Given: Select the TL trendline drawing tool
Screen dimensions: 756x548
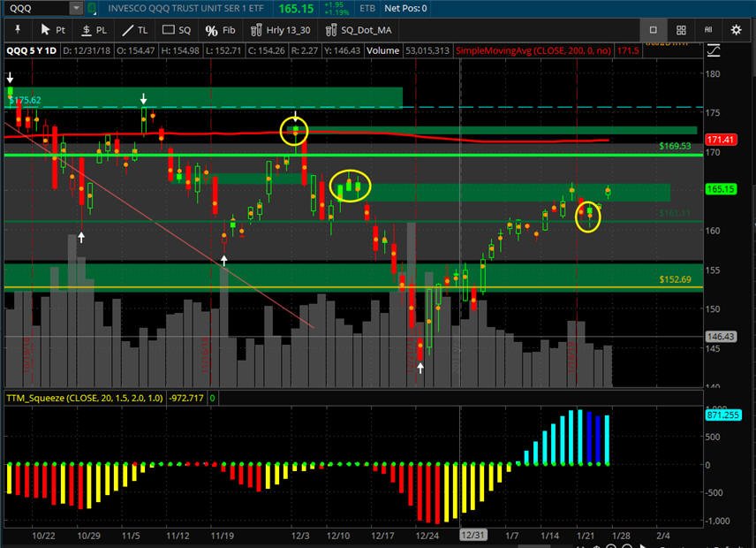Looking at the screenshot, I should click(x=134, y=30).
